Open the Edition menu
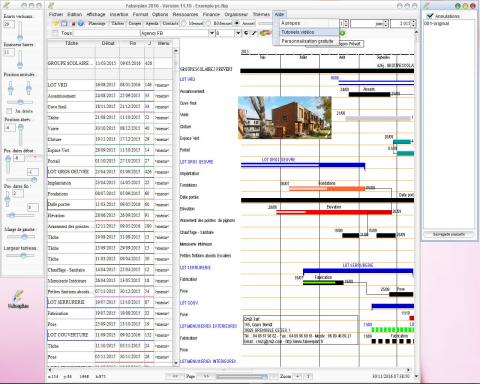Viewport: 480px width, 384px height. 75,14
